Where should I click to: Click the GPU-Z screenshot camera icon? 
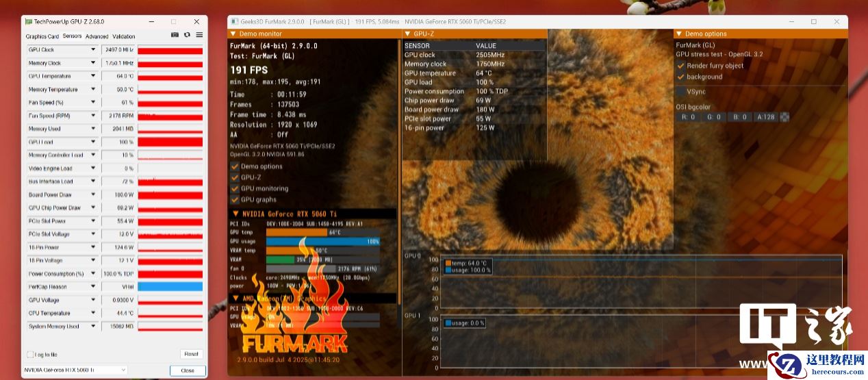click(x=175, y=35)
